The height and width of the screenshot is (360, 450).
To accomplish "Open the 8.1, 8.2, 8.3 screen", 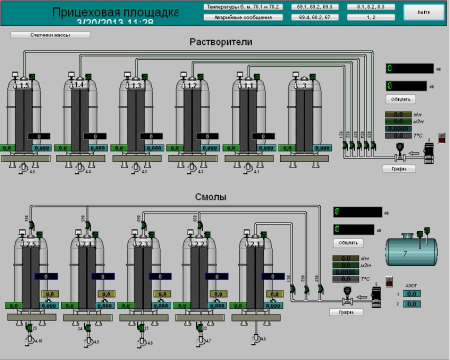I will (x=371, y=7).
